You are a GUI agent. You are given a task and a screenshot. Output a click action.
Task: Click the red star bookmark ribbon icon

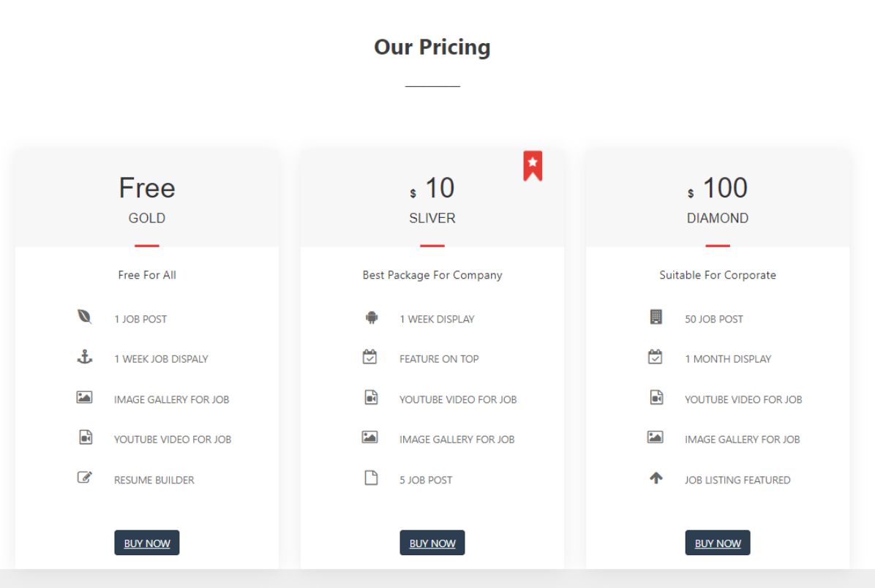click(533, 166)
